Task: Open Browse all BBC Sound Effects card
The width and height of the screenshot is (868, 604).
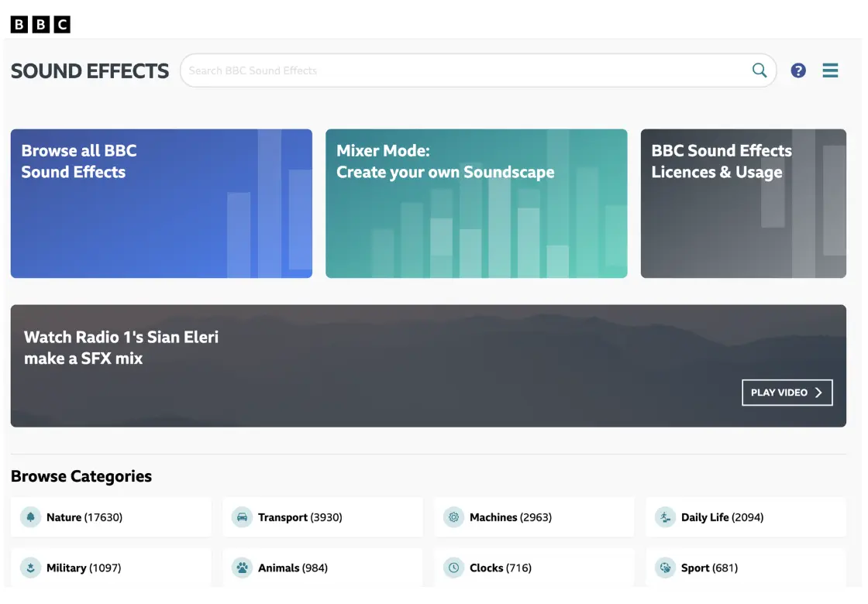Action: coord(161,204)
